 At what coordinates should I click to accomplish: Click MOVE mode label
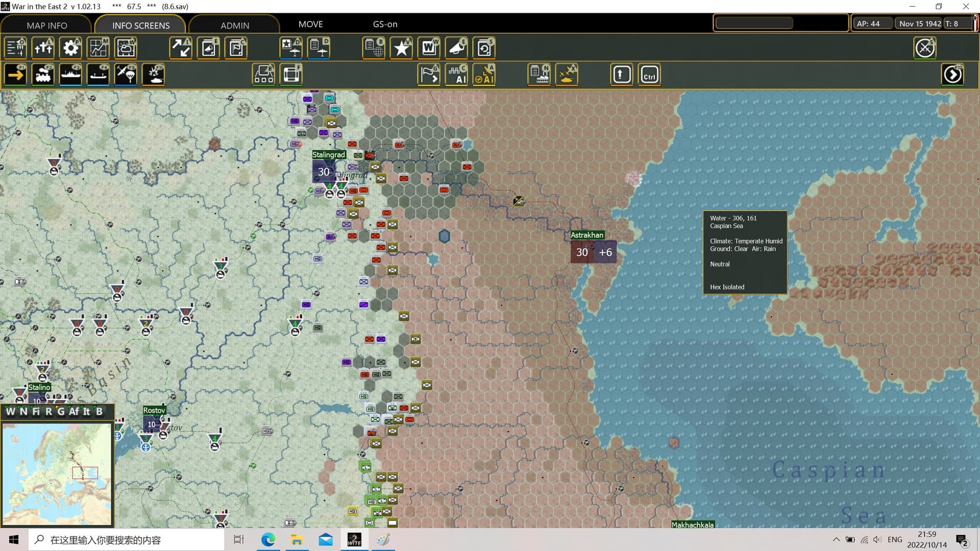pos(310,24)
